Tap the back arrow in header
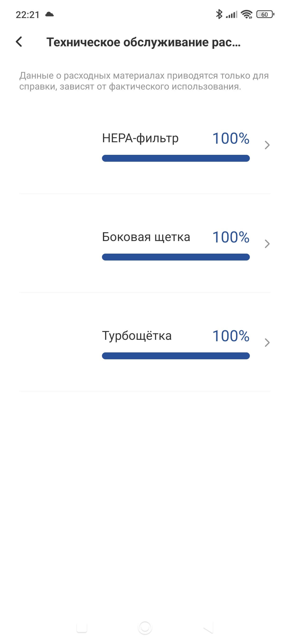The image size is (290, 644). tap(19, 42)
